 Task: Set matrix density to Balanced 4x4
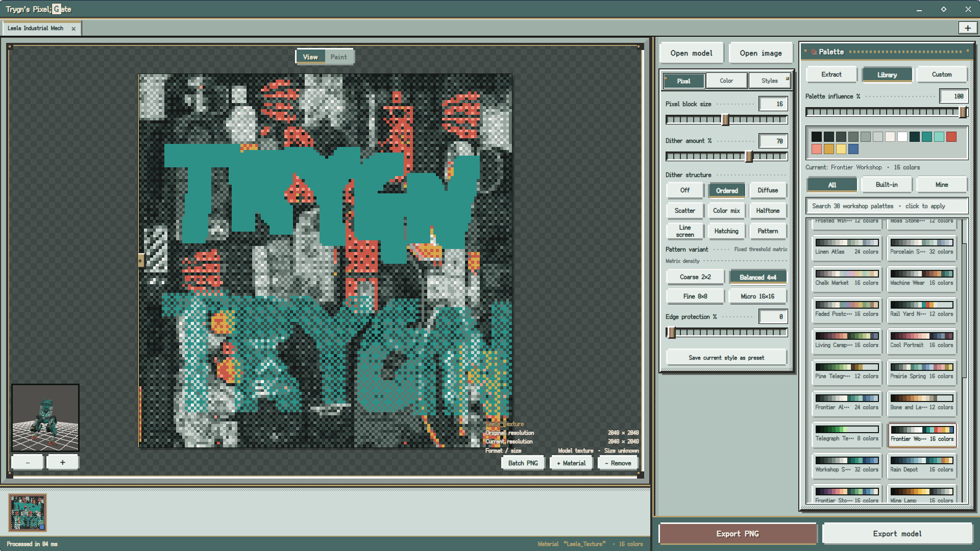point(758,277)
